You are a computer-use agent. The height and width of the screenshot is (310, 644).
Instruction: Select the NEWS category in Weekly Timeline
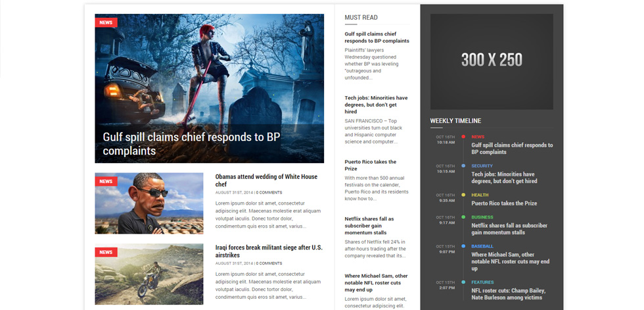point(478,137)
